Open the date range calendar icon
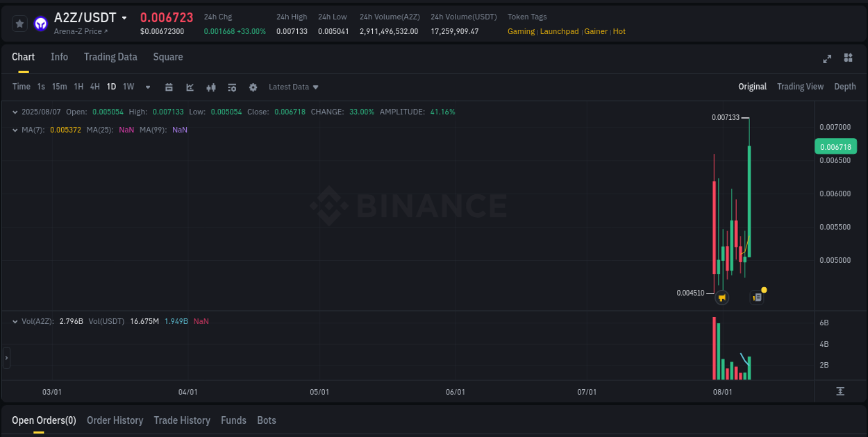Image resolution: width=868 pixels, height=437 pixels. coord(169,87)
